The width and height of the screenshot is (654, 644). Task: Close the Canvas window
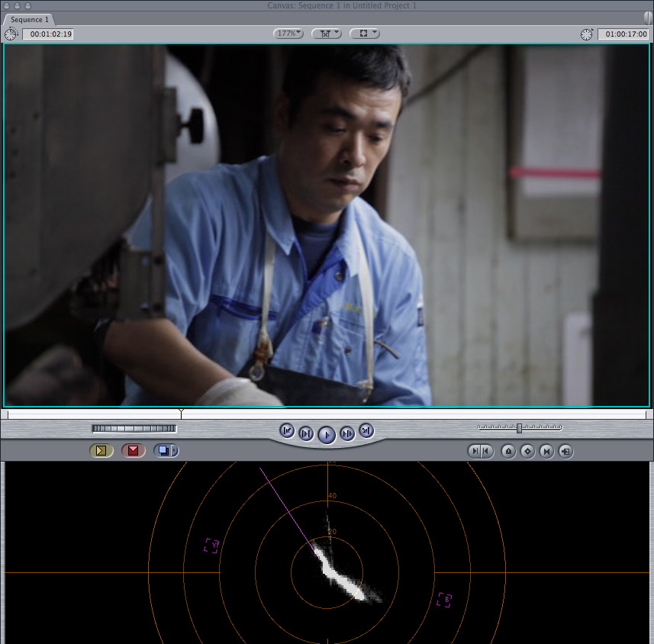click(x=7, y=5)
